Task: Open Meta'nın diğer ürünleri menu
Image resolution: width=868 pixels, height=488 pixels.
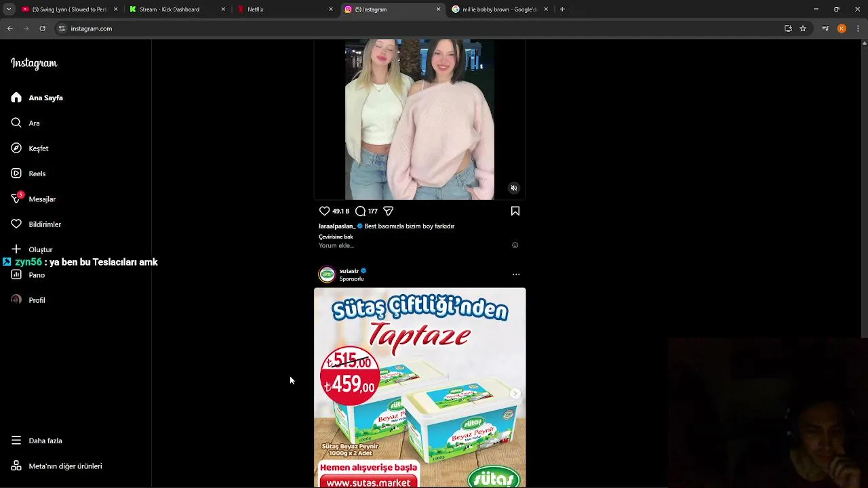Action: [x=56, y=466]
